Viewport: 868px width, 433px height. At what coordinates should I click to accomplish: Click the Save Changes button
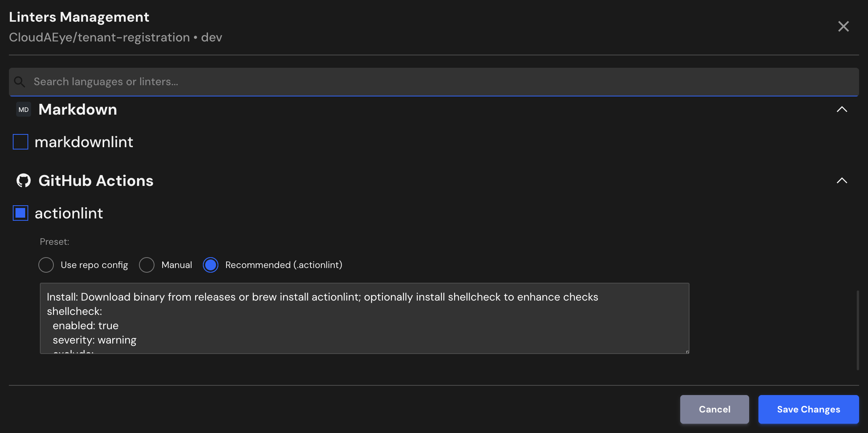pyautogui.click(x=808, y=409)
